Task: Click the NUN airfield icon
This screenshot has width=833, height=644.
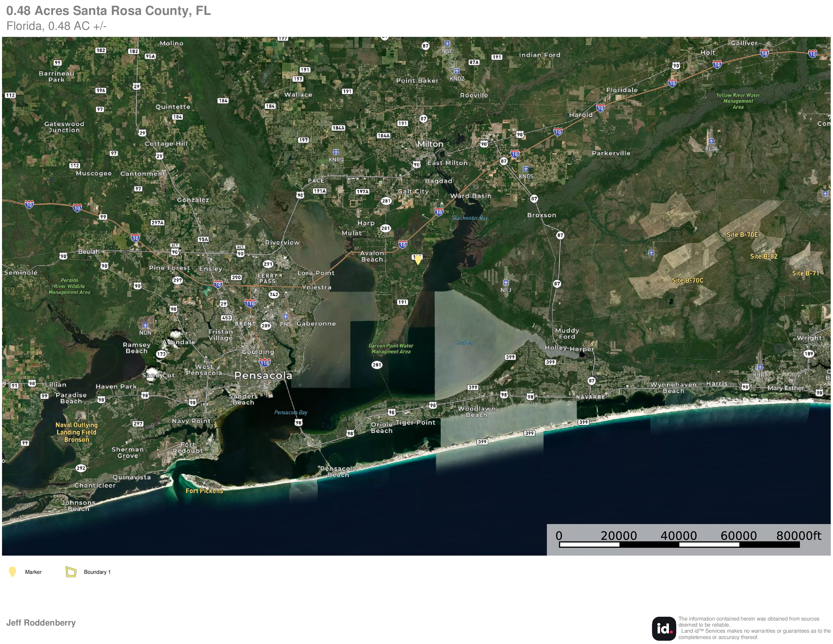Action: (x=145, y=326)
